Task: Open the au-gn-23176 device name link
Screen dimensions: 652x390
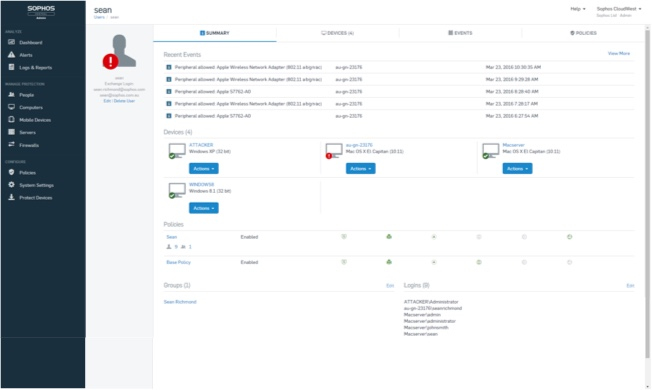Action: click(x=359, y=145)
